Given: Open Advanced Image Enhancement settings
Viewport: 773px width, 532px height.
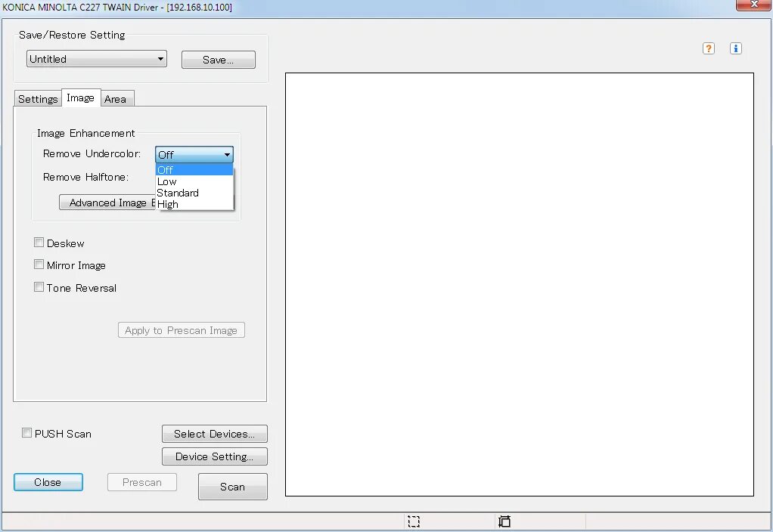Looking at the screenshot, I should (107, 203).
